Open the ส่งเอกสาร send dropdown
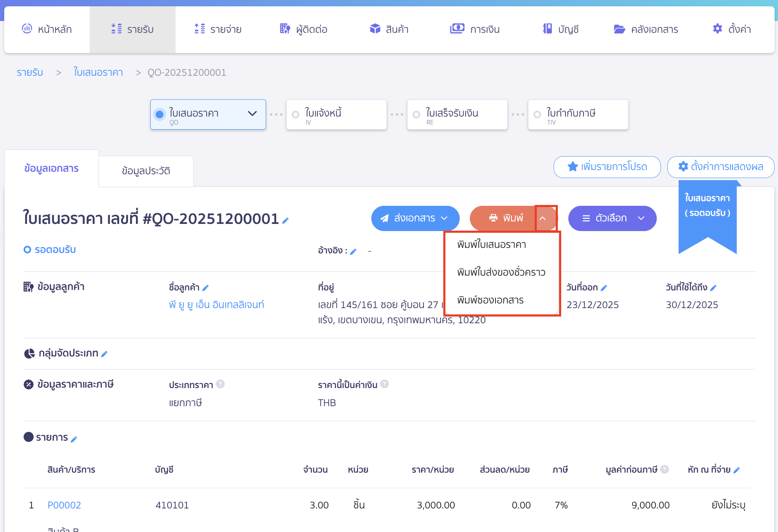Screen dimensions: 778x532 (x=415, y=218)
